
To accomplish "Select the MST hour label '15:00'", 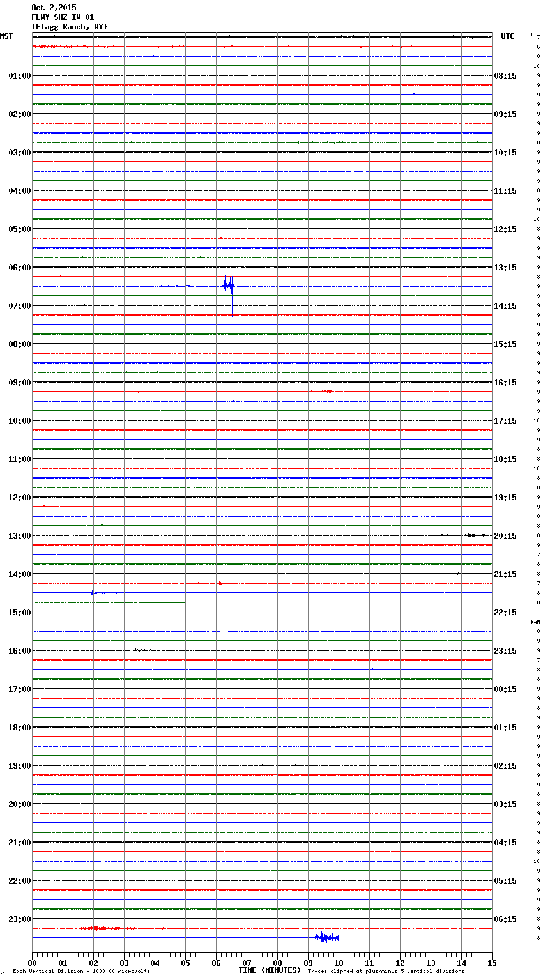I will point(20,613).
